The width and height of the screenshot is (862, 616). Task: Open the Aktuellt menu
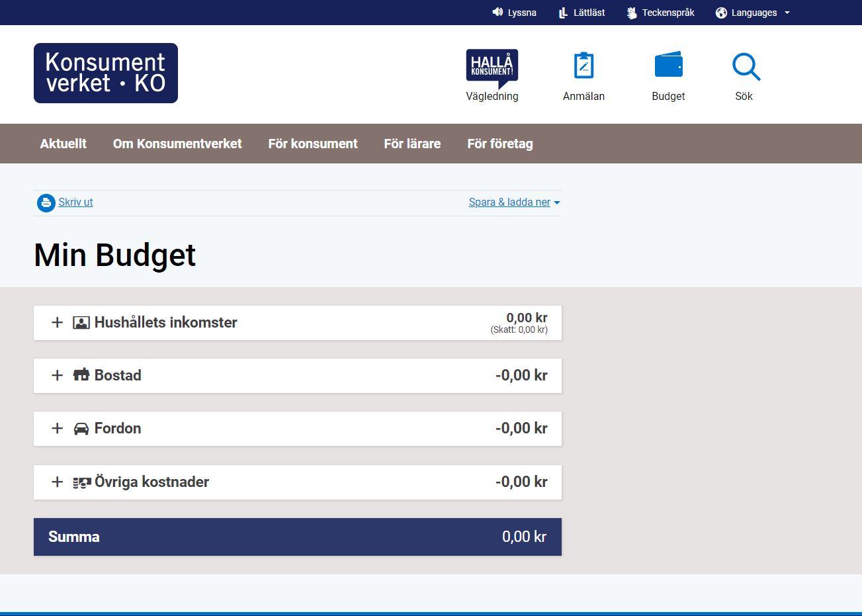pos(64,144)
